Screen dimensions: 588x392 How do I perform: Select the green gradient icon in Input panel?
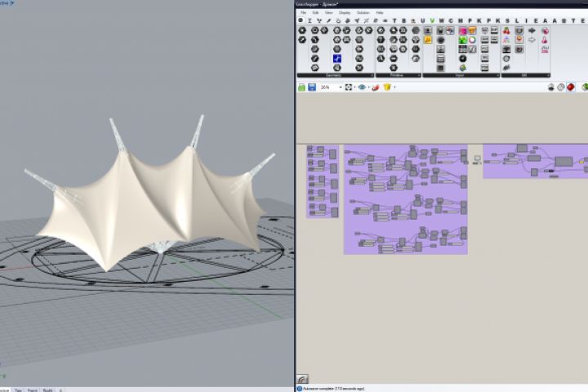point(463,40)
